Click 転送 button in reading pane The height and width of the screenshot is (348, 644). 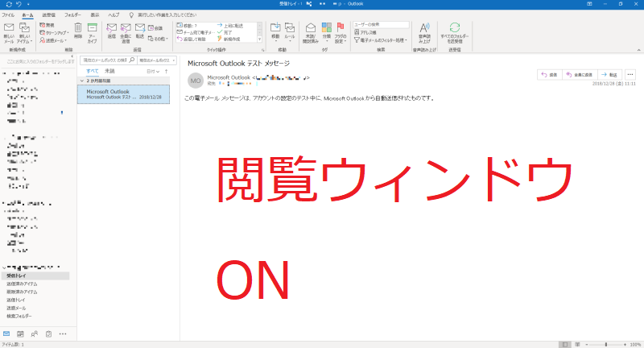coord(609,75)
